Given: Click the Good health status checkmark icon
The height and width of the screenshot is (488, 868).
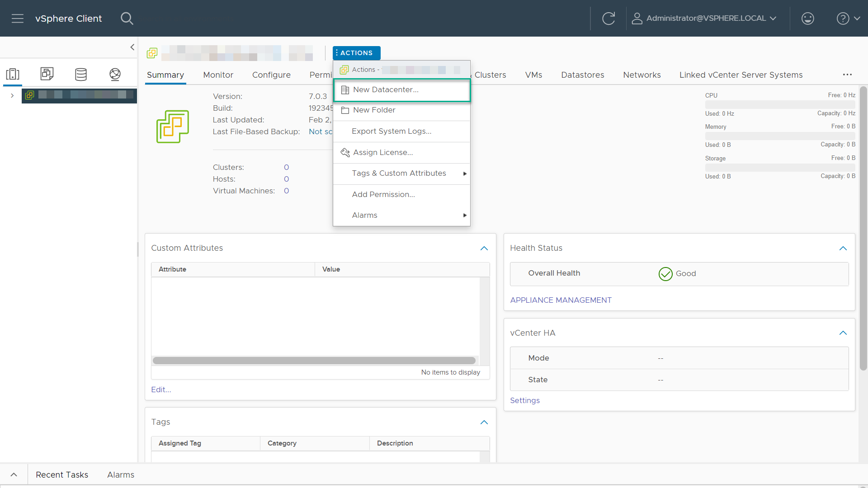Looking at the screenshot, I should (665, 274).
